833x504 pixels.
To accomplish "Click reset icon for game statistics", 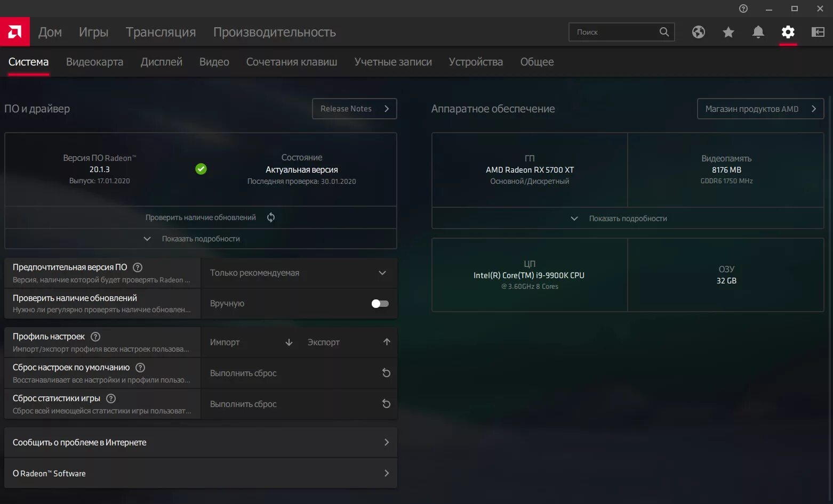I will (x=387, y=404).
